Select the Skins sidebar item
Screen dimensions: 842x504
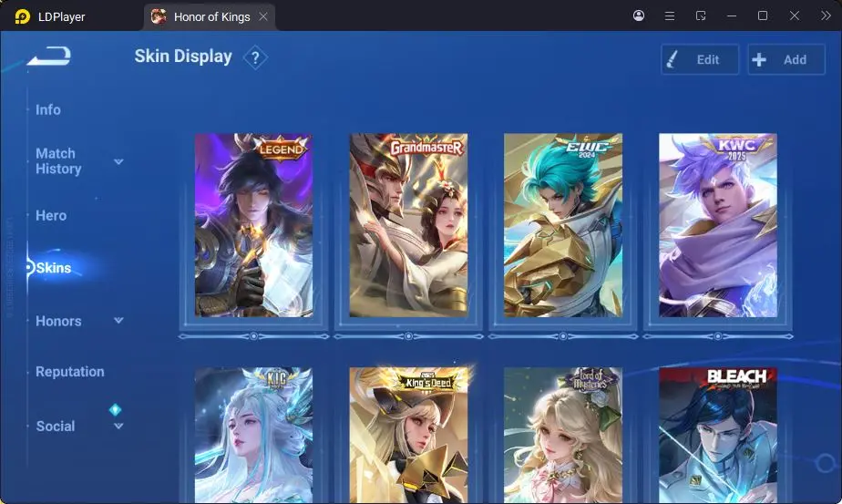coord(53,268)
